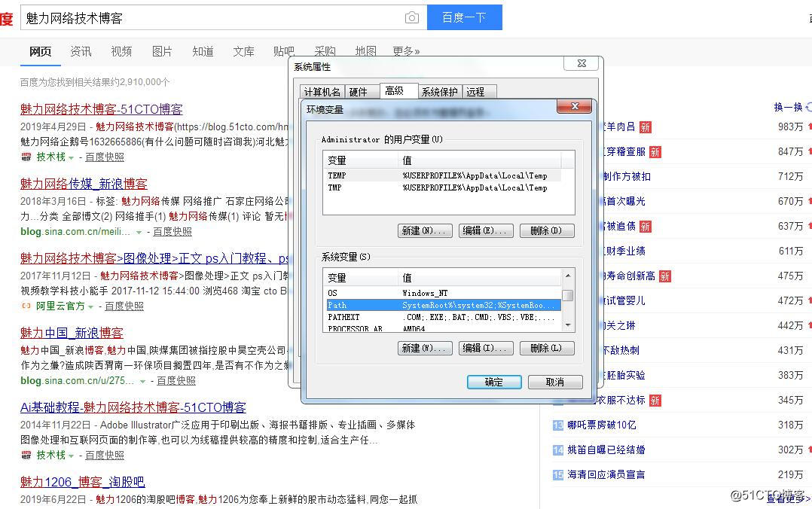Open the 知道 search tab
Viewport: 812px width, 509px height.
[x=203, y=51]
